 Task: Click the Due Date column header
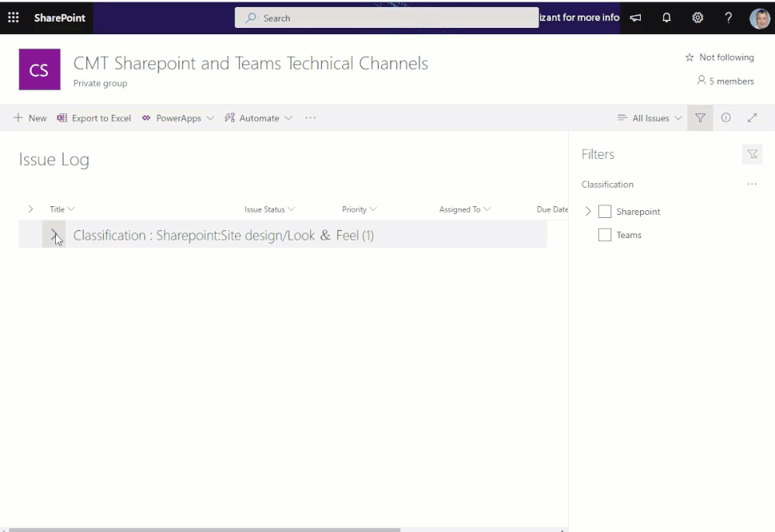[x=552, y=209]
